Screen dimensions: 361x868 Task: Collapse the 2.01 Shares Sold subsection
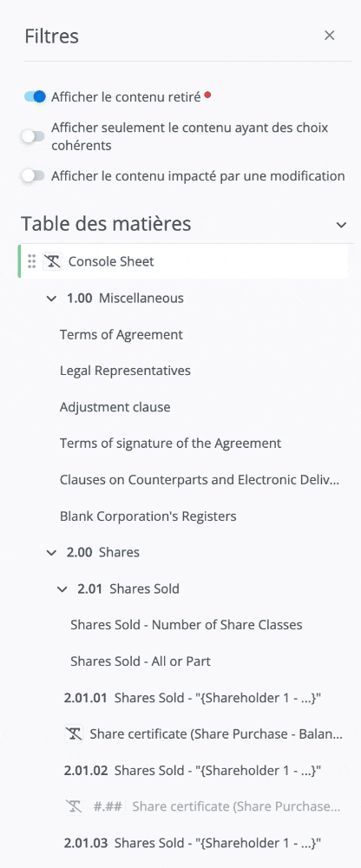(x=62, y=589)
